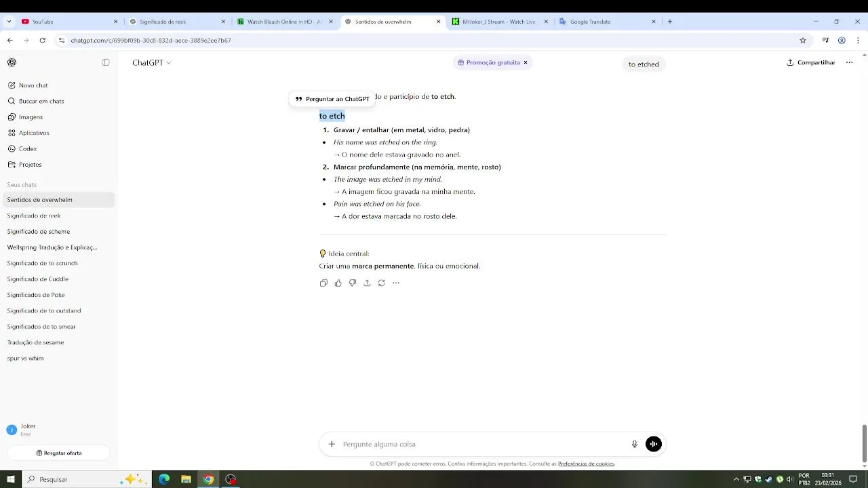This screenshot has width=868, height=488.
Task: Dismiss the Promoção gratuita badge
Action: 525,62
